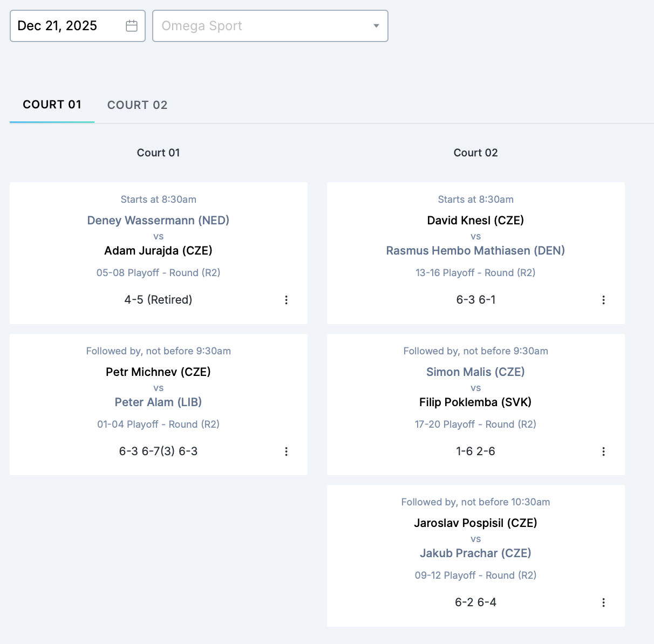Open Adam Jurajda (CZE) player link
This screenshot has height=644, width=654.
pos(158,250)
